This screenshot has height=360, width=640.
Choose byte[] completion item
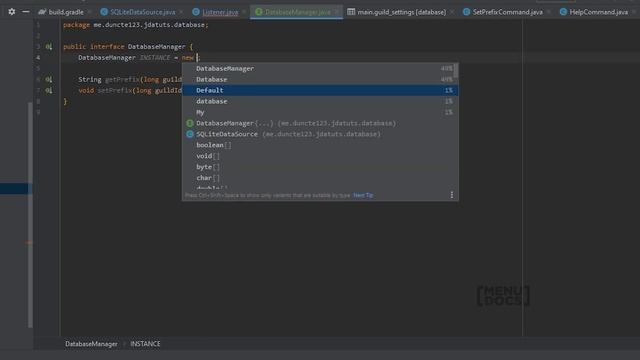(x=320, y=167)
